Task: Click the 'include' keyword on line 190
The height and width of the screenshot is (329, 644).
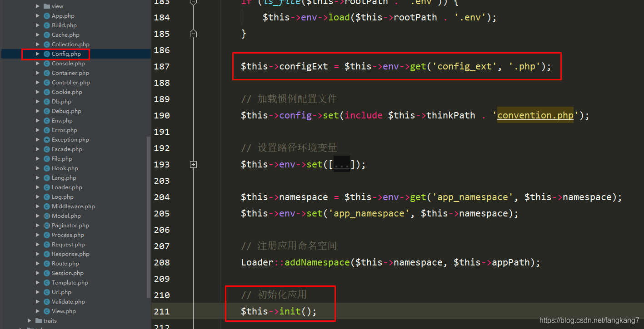Action: pyautogui.click(x=364, y=115)
